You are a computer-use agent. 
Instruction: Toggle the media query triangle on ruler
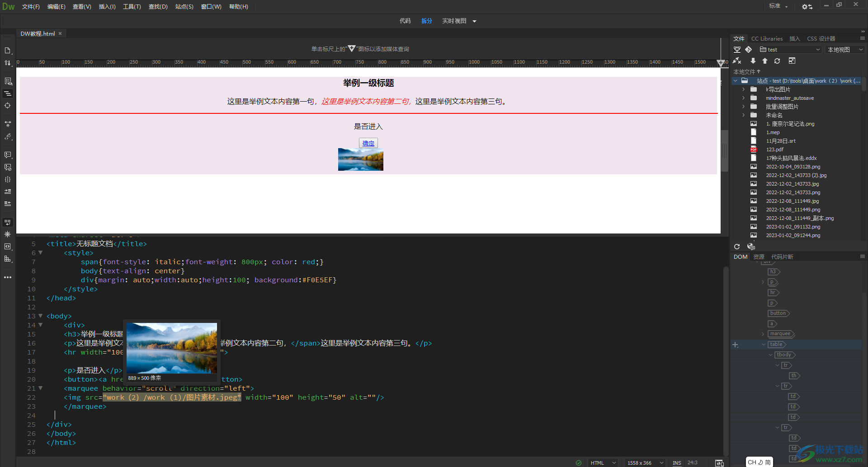[x=721, y=63]
